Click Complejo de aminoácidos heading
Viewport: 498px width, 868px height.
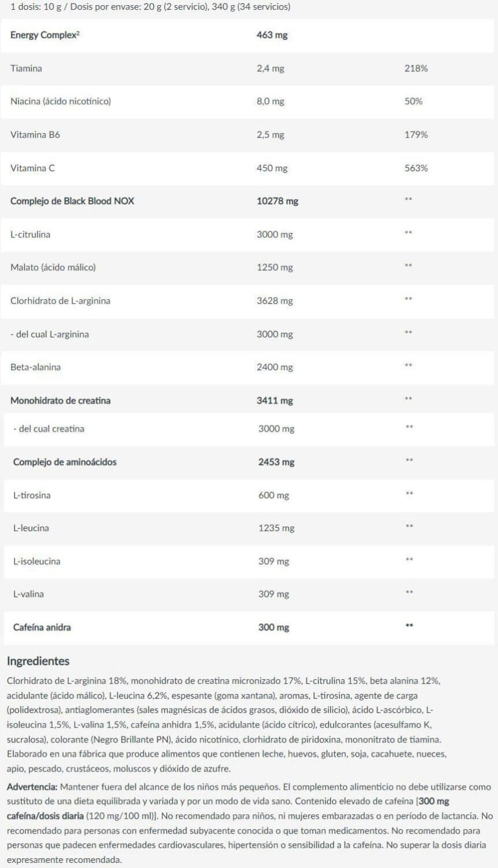coord(65,462)
